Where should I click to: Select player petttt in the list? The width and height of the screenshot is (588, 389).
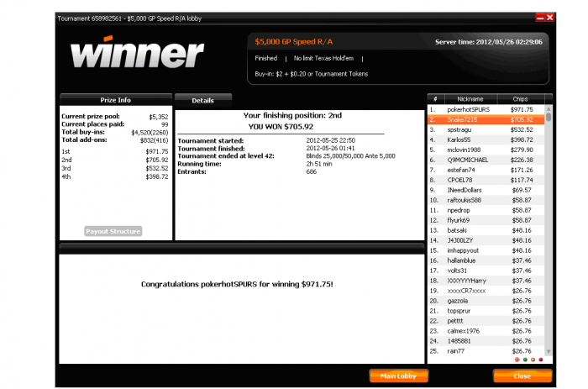[486, 321]
